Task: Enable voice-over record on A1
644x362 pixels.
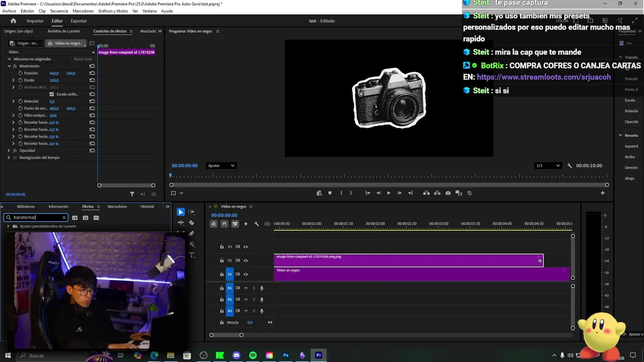Action: (262, 288)
